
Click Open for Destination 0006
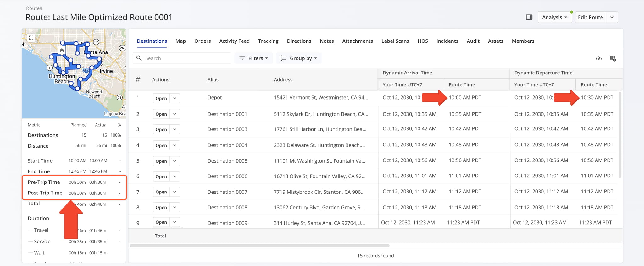tap(161, 176)
